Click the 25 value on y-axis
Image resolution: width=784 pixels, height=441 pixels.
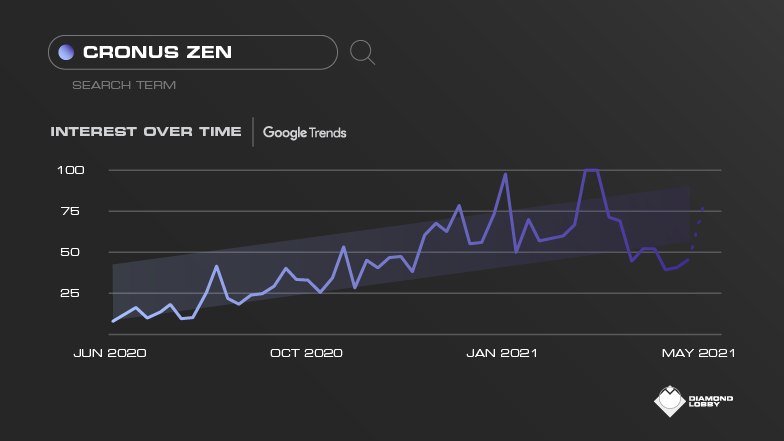[70, 293]
